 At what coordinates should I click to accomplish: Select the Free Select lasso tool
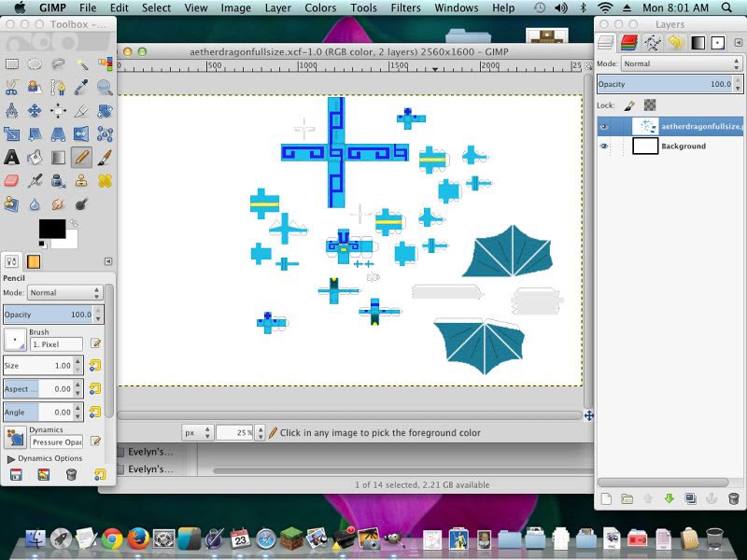click(58, 63)
